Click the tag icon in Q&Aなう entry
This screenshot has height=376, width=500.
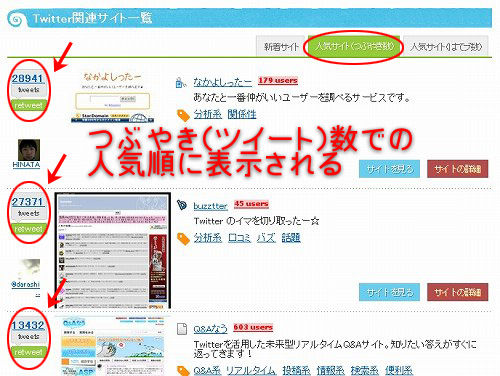(x=183, y=371)
